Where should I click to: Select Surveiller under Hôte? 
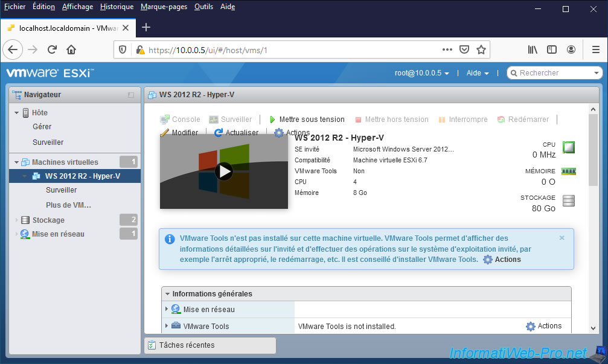coord(48,142)
